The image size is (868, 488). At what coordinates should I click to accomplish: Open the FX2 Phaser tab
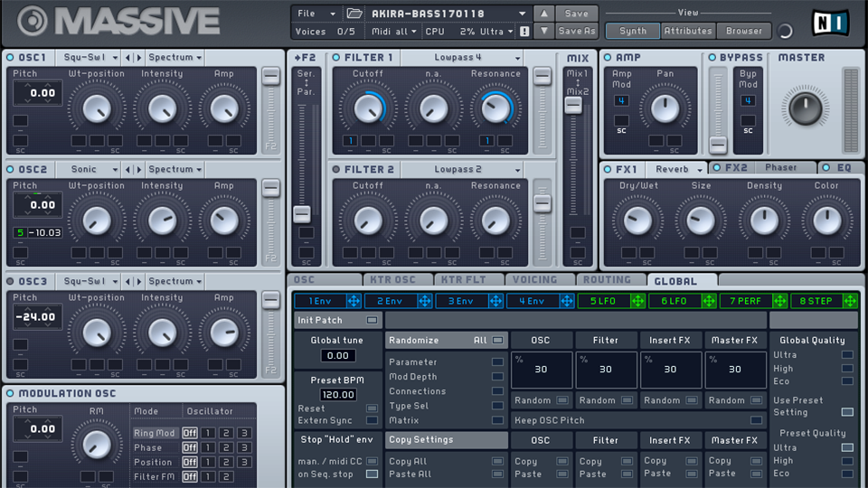[x=763, y=168]
